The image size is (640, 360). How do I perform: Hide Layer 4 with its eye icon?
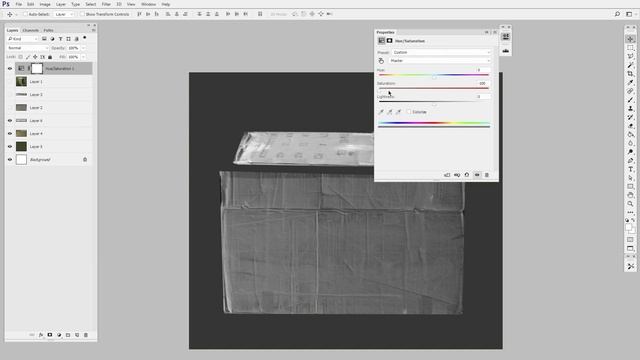coord(10,133)
